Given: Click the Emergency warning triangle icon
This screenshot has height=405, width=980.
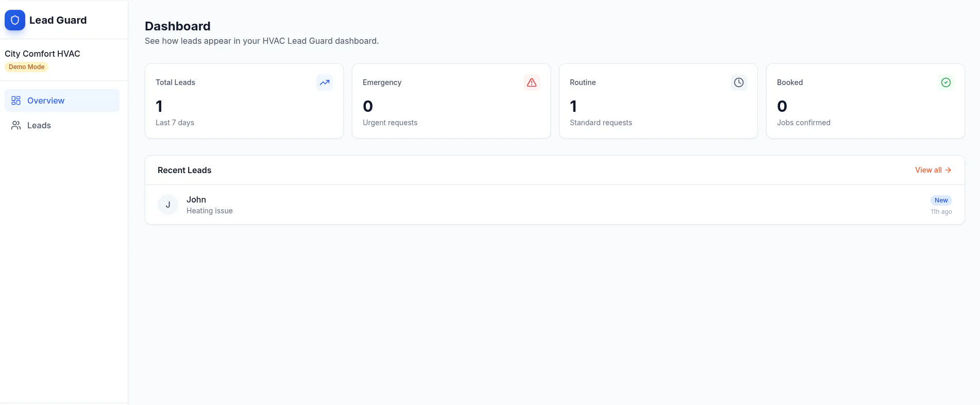Looking at the screenshot, I should point(532,82).
